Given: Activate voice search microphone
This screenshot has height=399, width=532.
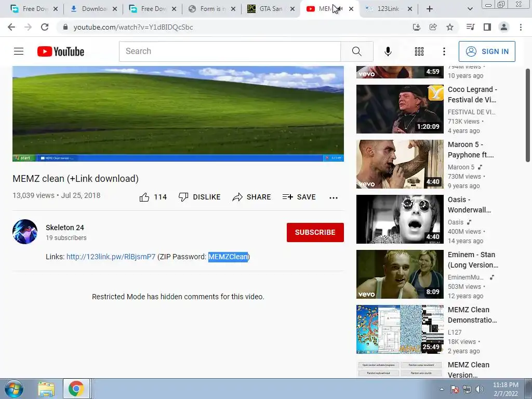Looking at the screenshot, I should [x=388, y=51].
